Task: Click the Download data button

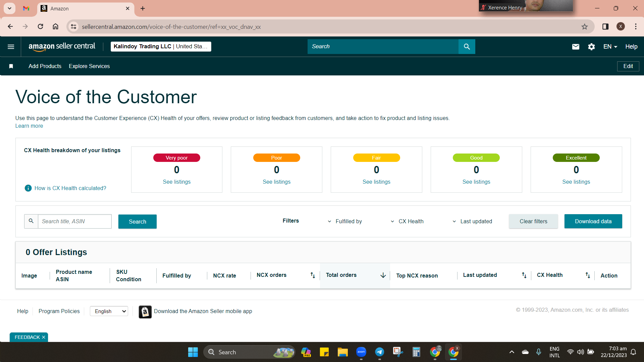Action: click(593, 221)
